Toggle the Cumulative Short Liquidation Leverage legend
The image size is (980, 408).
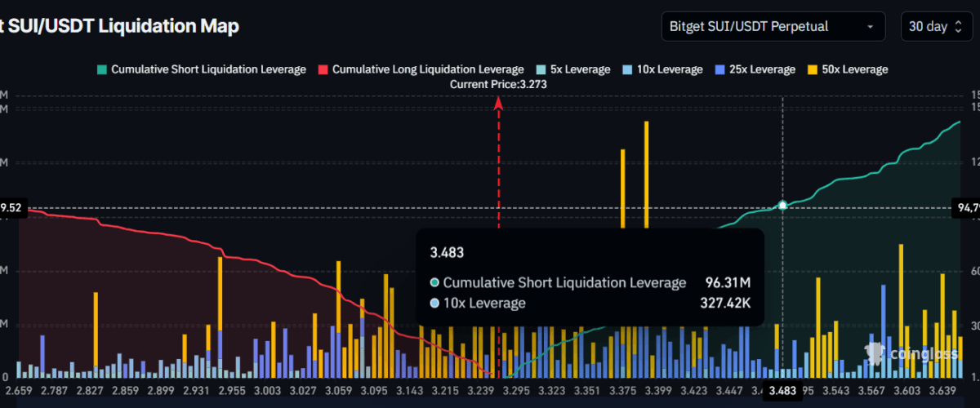tap(201, 69)
